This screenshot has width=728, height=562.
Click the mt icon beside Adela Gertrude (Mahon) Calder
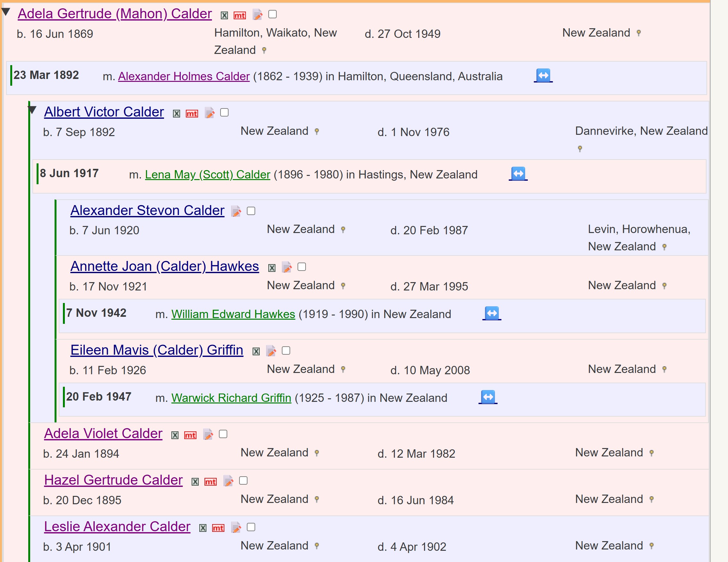(240, 15)
